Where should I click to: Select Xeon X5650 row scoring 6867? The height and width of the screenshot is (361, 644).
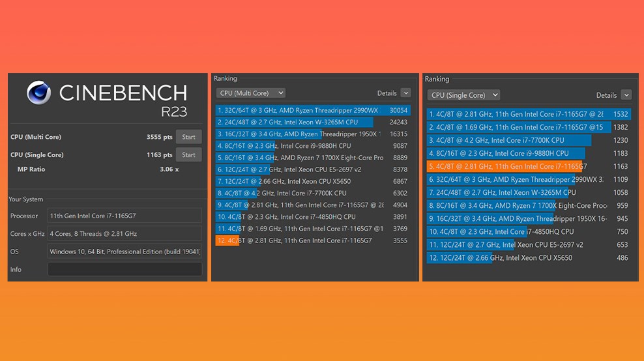coord(313,181)
